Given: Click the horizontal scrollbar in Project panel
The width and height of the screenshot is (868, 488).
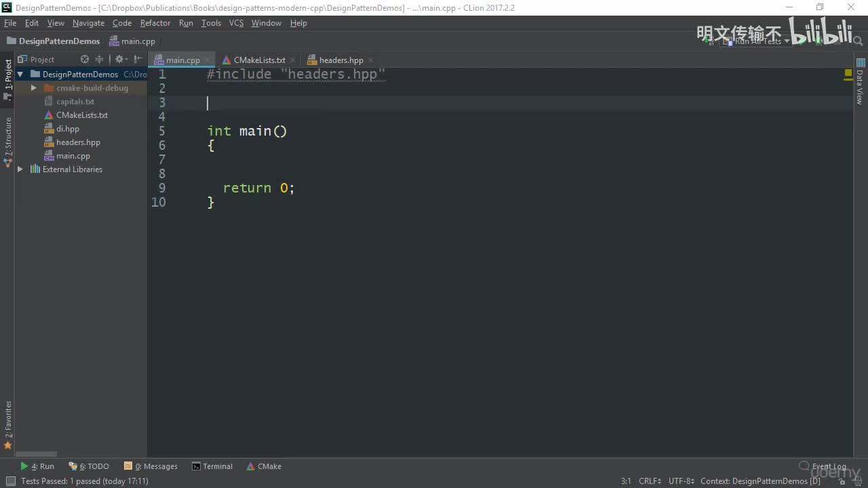Looking at the screenshot, I should (37, 455).
